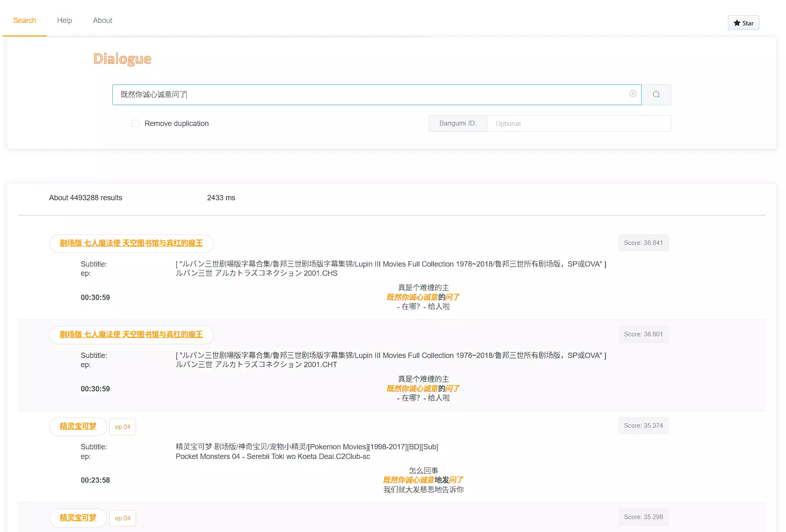Screen dimensions: 786x532
Task: Click the Star button in the header
Action: pyautogui.click(x=743, y=23)
